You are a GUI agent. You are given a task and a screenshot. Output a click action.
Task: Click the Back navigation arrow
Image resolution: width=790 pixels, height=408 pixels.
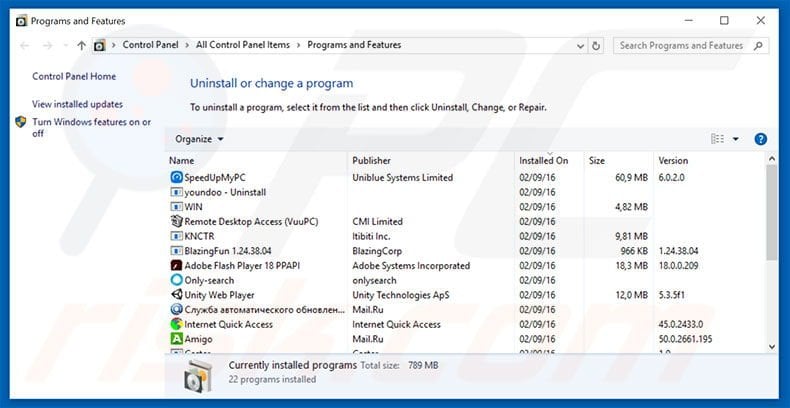click(25, 46)
